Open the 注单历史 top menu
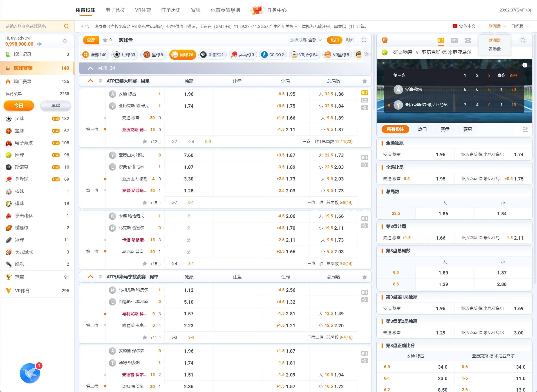Viewport: 537px width, 392px height. tap(171, 10)
